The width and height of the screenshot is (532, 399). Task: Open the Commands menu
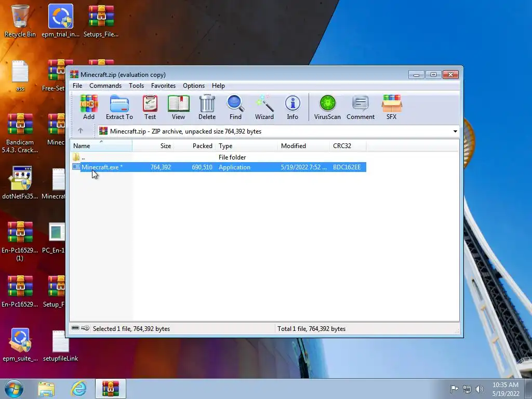tap(105, 86)
